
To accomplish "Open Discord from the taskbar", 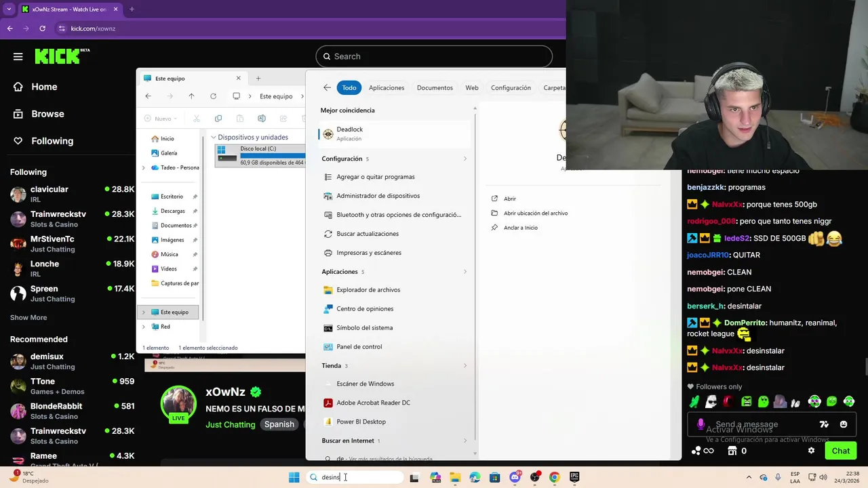I will click(x=515, y=478).
